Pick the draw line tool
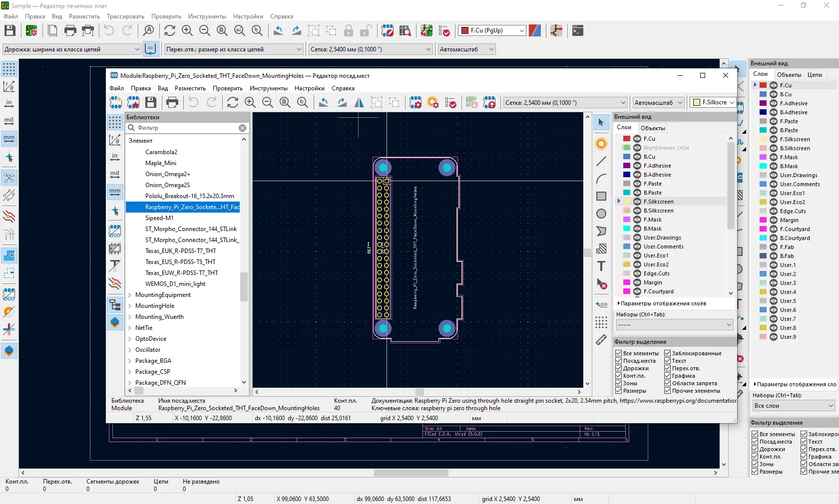 click(601, 162)
